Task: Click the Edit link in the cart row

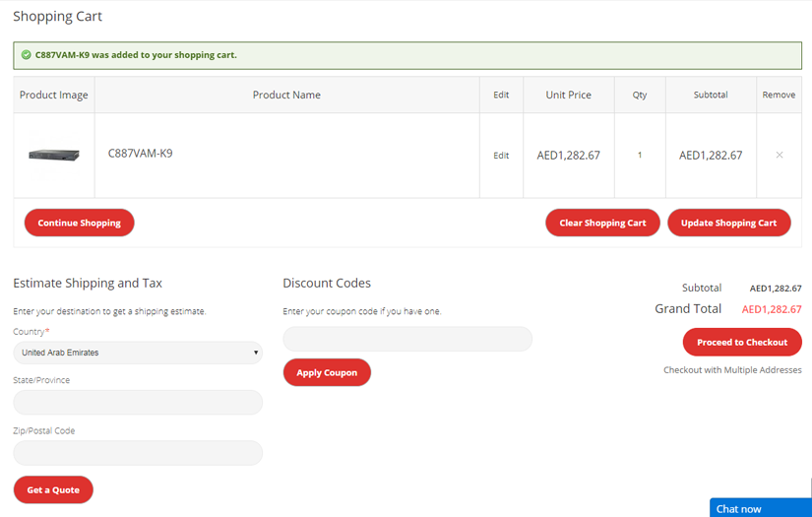Action: tap(501, 156)
